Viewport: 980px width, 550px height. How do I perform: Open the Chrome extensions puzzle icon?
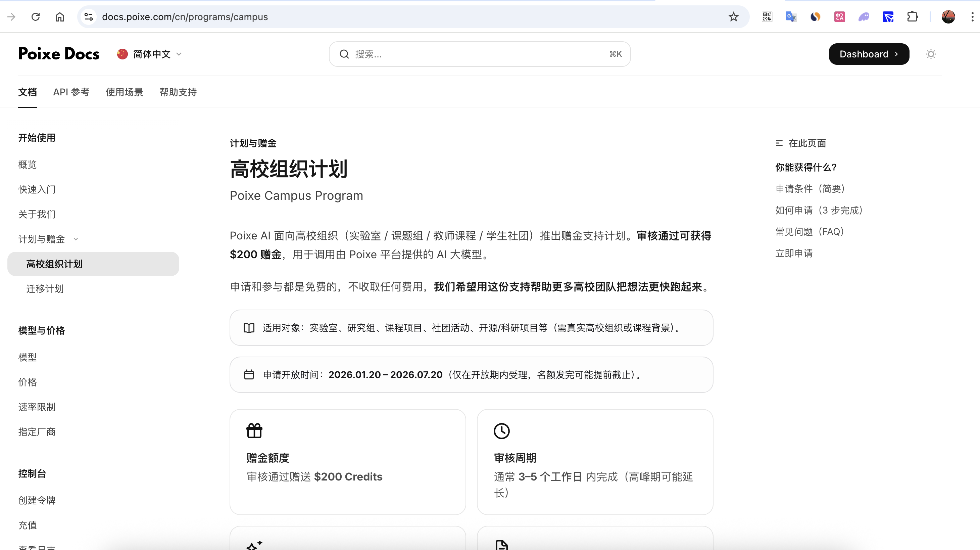[913, 17]
